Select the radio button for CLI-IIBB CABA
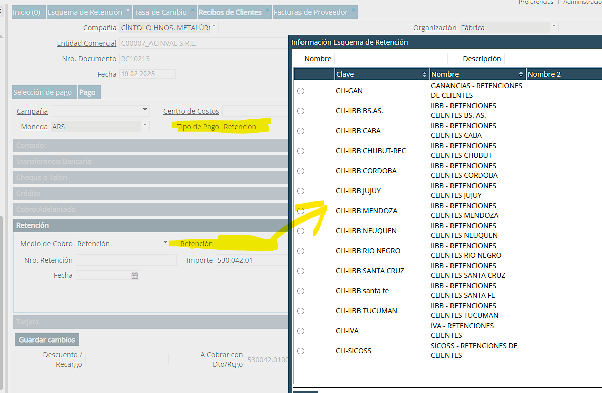 tap(301, 131)
